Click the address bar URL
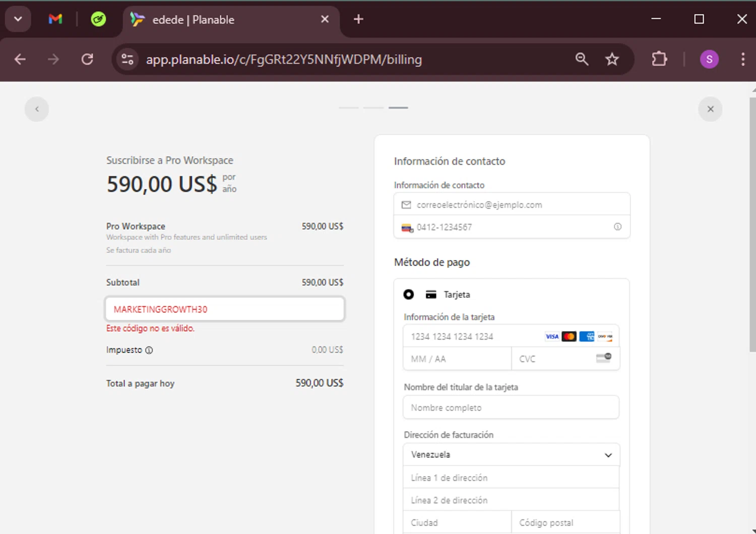The width and height of the screenshot is (756, 534). 284,59
